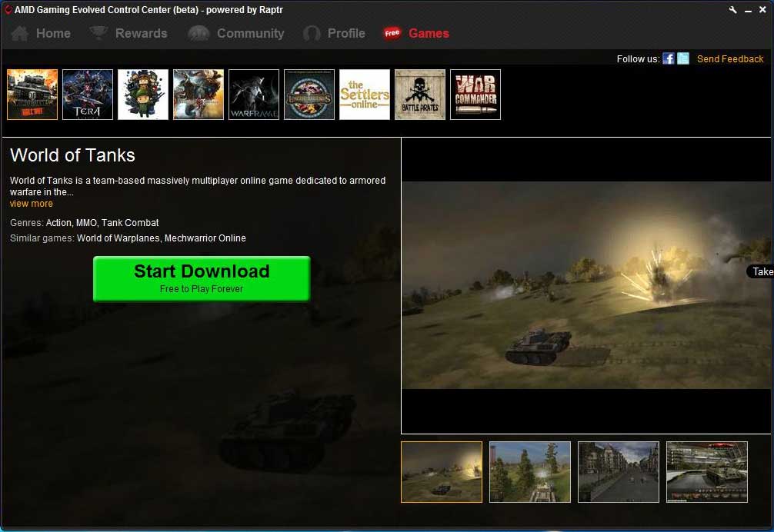Click the Send Feedback link
The image size is (774, 532).
[730, 58]
